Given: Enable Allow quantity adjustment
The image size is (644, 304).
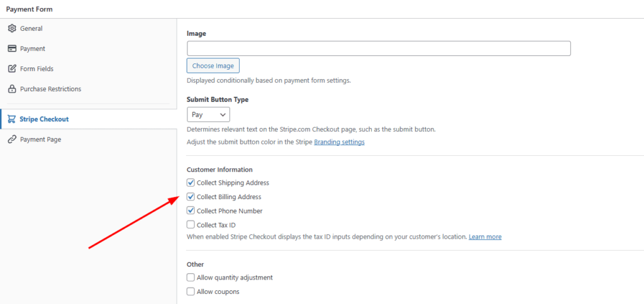Looking at the screenshot, I should [191, 277].
